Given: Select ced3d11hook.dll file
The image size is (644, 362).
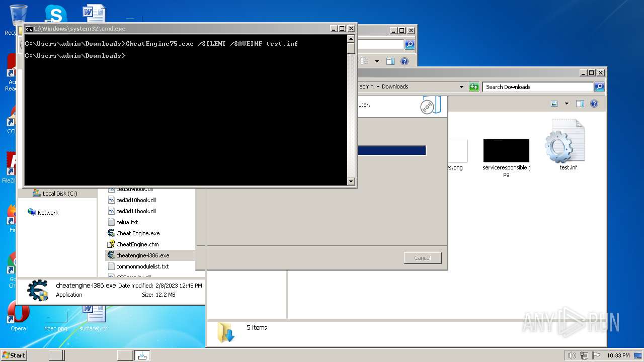Looking at the screenshot, I should tap(132, 211).
